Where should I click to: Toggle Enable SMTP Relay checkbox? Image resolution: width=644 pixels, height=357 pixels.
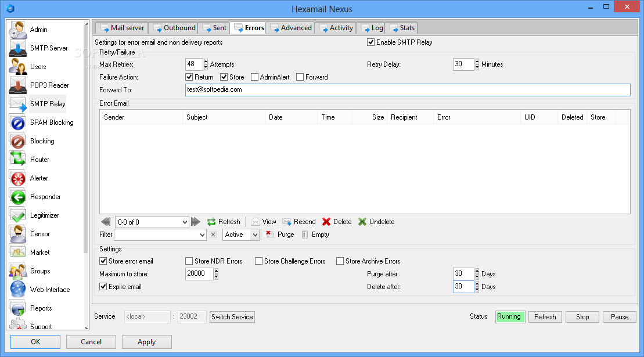[x=370, y=42]
